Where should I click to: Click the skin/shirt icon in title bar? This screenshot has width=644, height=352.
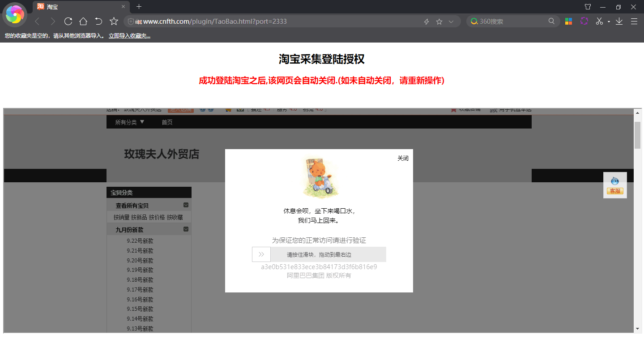click(x=588, y=7)
